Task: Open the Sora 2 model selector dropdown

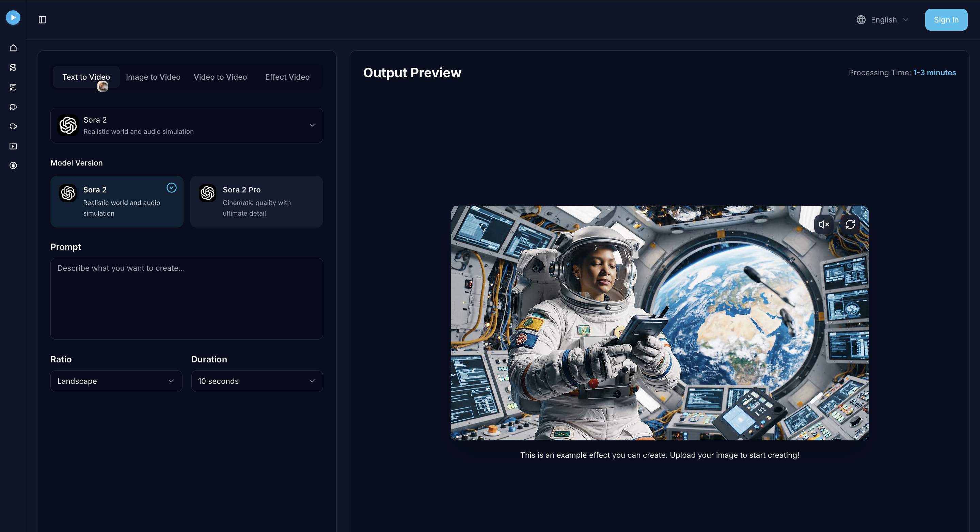Action: [186, 125]
